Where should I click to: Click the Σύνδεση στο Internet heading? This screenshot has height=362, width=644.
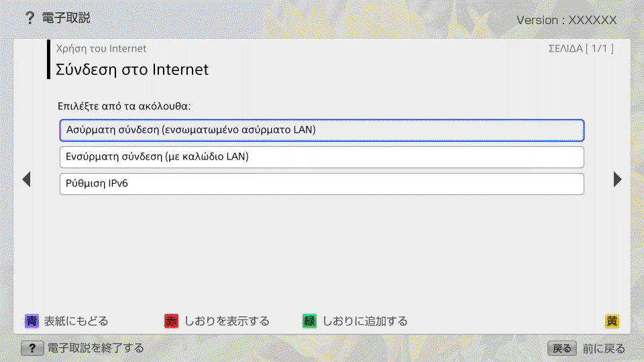coord(132,69)
